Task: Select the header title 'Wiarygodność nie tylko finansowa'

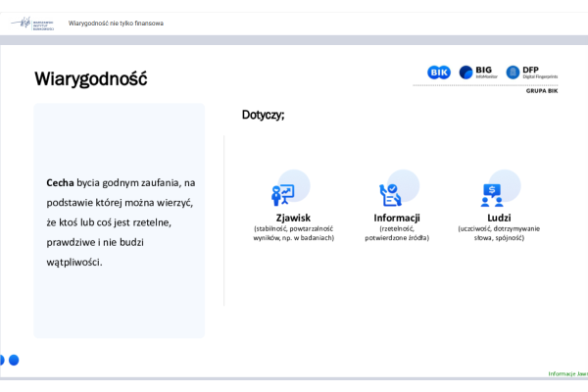Action: click(116, 24)
